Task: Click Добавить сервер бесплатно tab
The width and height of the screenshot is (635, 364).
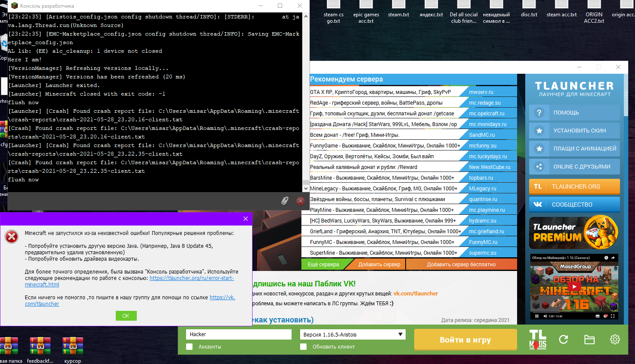Action: 461,265
